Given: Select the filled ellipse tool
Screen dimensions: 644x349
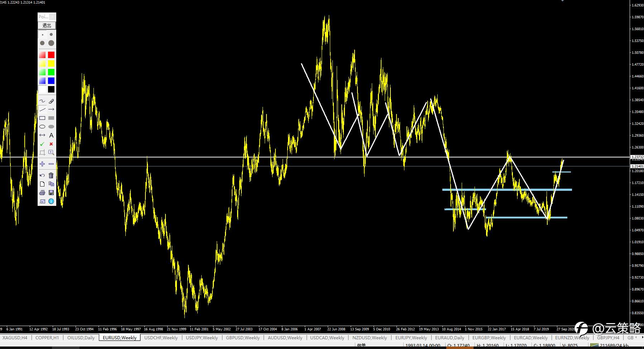Looking at the screenshot, I should (x=51, y=127).
